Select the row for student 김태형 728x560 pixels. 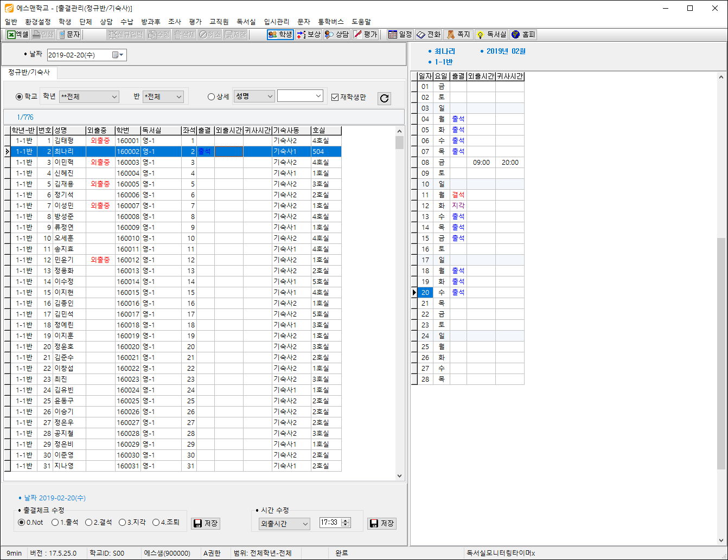coord(176,141)
